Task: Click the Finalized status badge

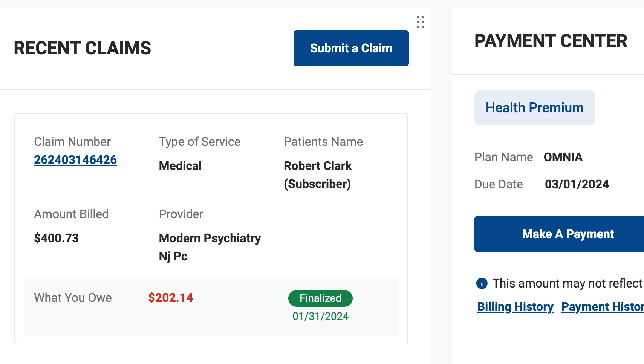Action: pos(320,298)
